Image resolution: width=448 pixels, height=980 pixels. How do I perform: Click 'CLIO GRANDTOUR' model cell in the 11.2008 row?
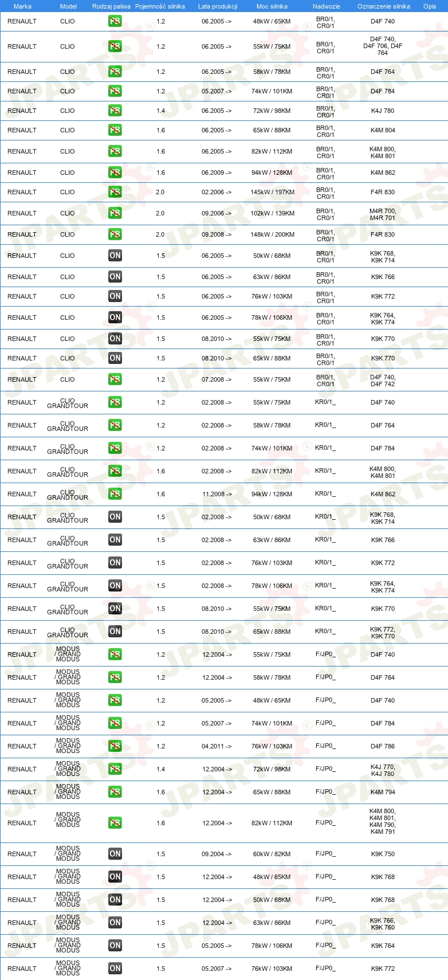[68, 495]
